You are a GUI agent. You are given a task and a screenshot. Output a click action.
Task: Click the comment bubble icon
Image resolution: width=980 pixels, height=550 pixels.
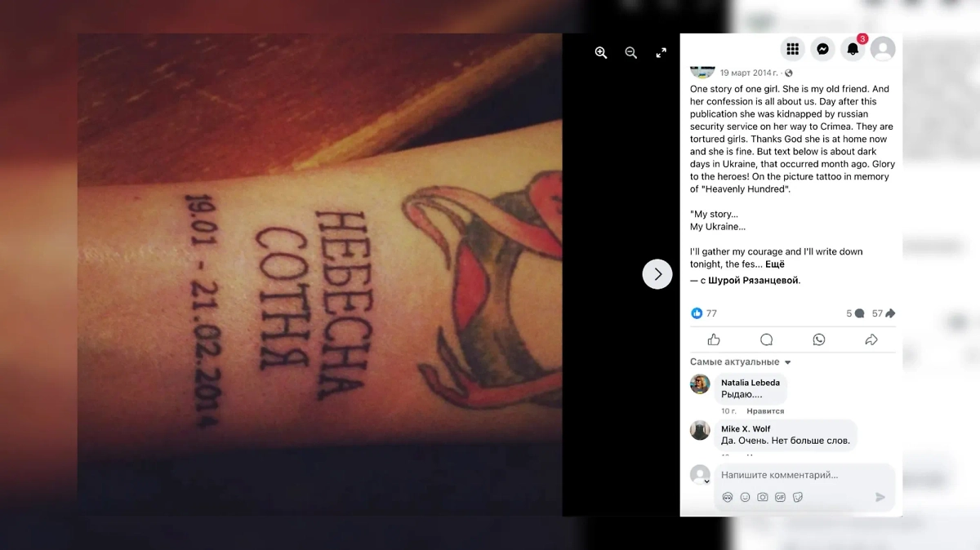click(766, 339)
